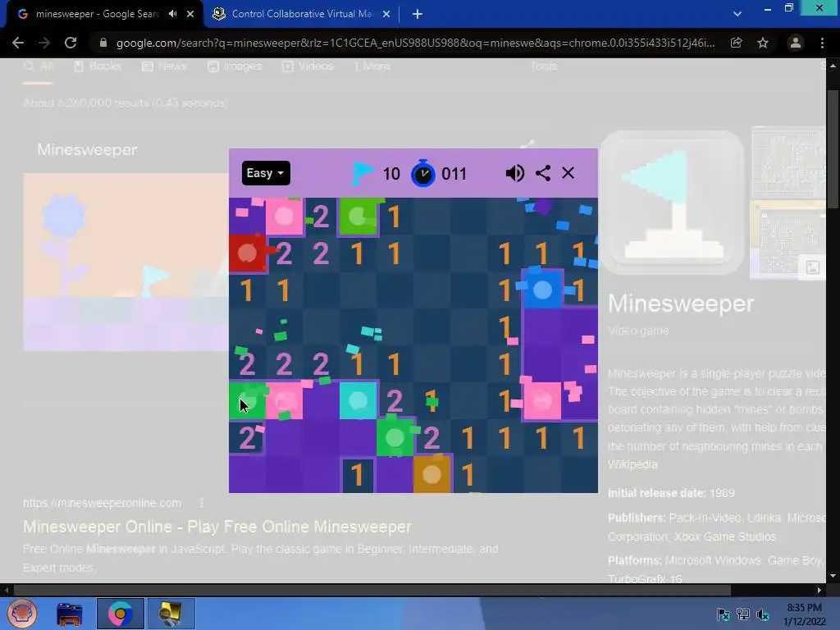The height and width of the screenshot is (630, 840).
Task: Switch to Books search results
Action: point(98,66)
